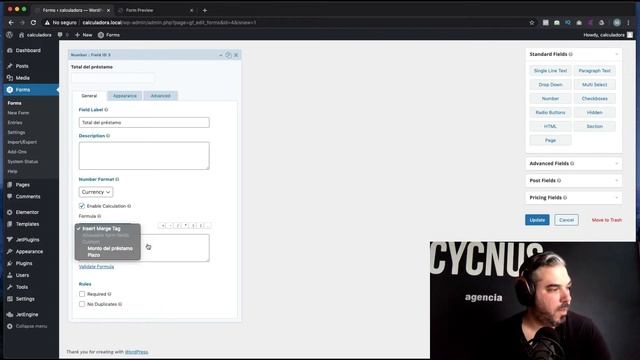The image size is (640, 360).
Task: Go back in browser history
Action: pyautogui.click(x=11, y=22)
